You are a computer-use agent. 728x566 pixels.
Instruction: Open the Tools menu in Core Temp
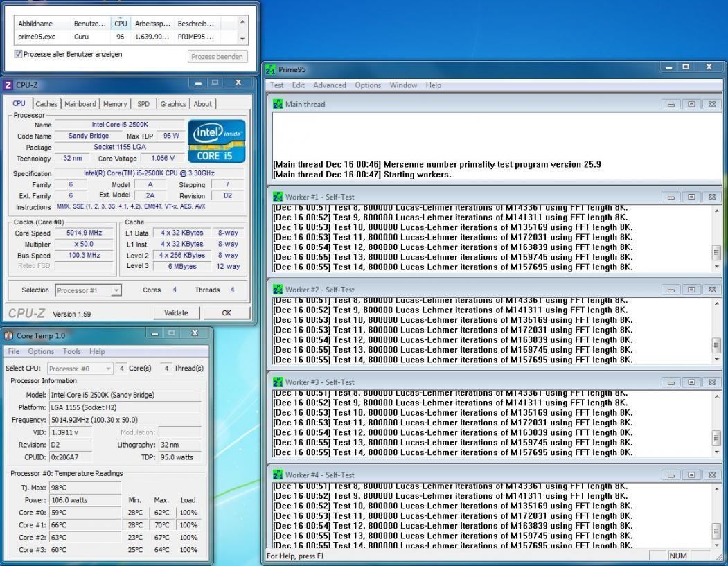point(71,351)
